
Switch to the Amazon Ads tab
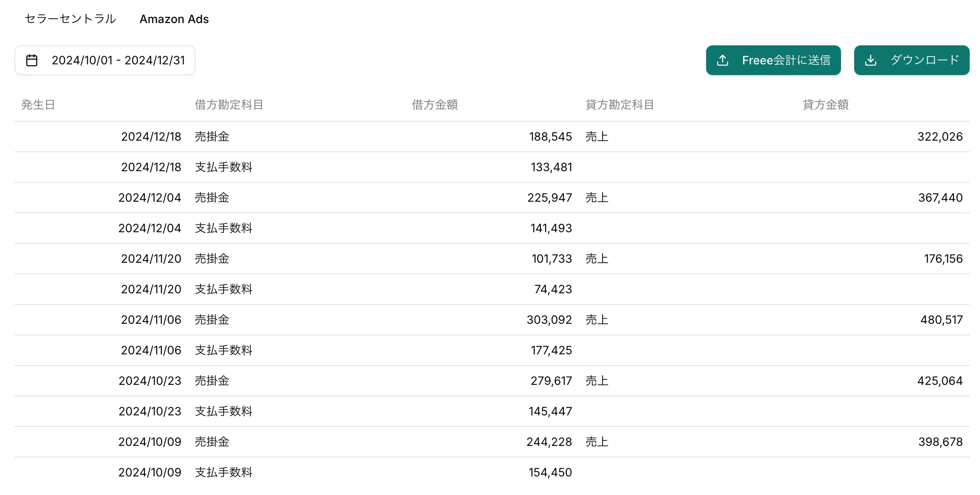click(x=174, y=19)
